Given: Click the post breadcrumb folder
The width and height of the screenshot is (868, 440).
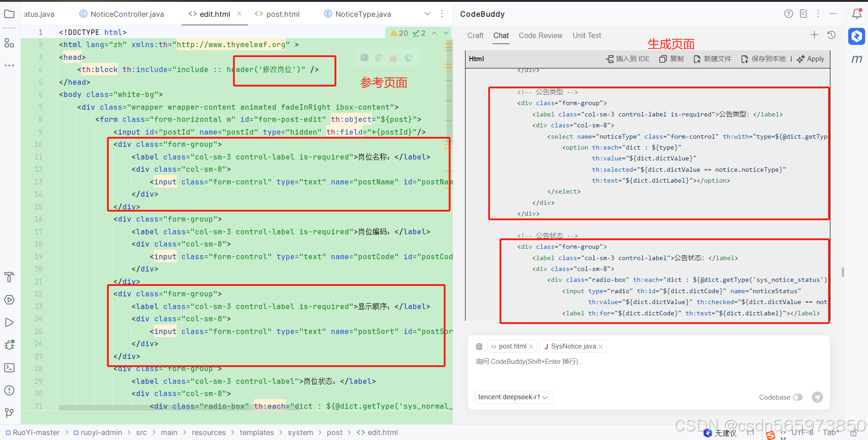Looking at the screenshot, I should tap(335, 433).
